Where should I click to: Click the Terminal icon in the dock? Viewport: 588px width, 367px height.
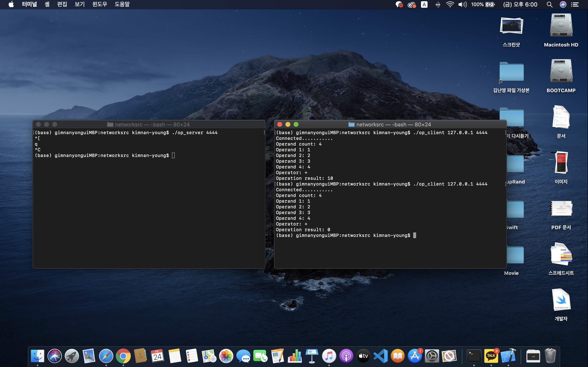[474, 356]
